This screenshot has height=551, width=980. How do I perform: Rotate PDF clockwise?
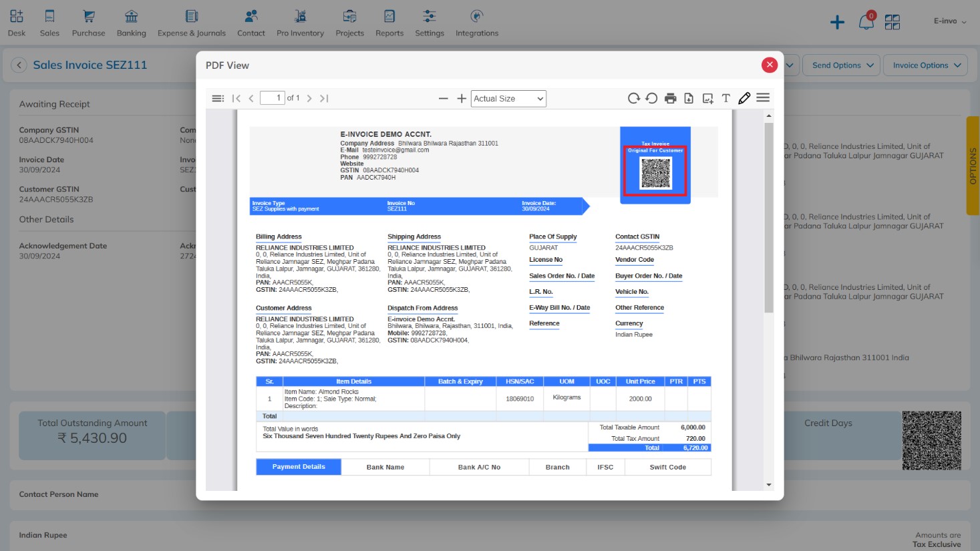click(x=633, y=98)
